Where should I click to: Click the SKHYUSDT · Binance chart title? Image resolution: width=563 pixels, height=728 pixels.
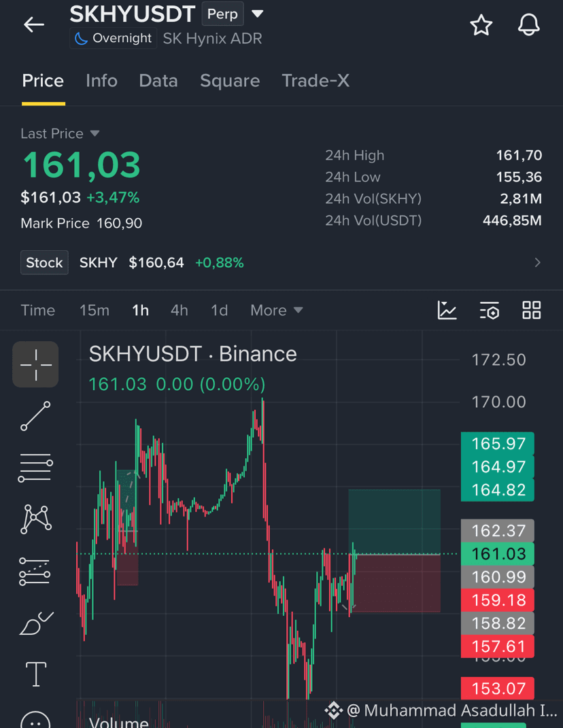point(193,354)
